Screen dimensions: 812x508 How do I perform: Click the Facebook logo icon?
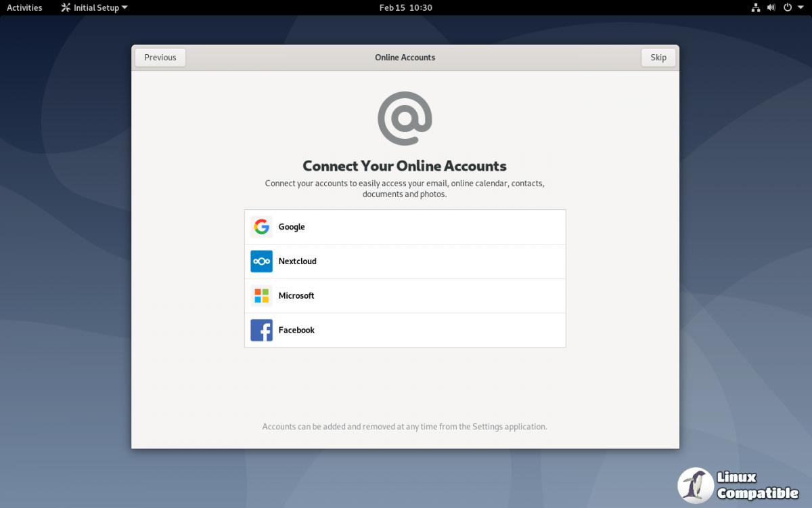tap(261, 331)
